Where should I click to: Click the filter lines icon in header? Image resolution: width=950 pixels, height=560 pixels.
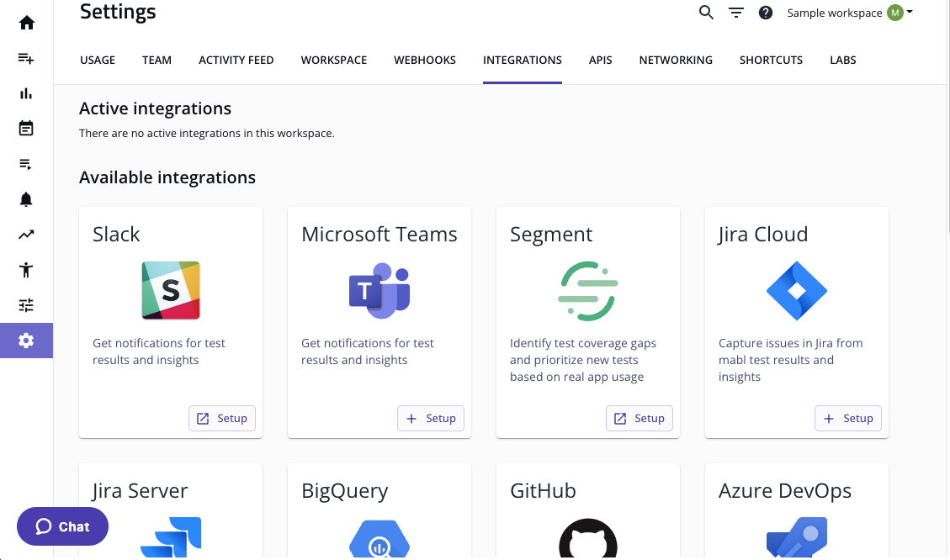click(x=736, y=13)
